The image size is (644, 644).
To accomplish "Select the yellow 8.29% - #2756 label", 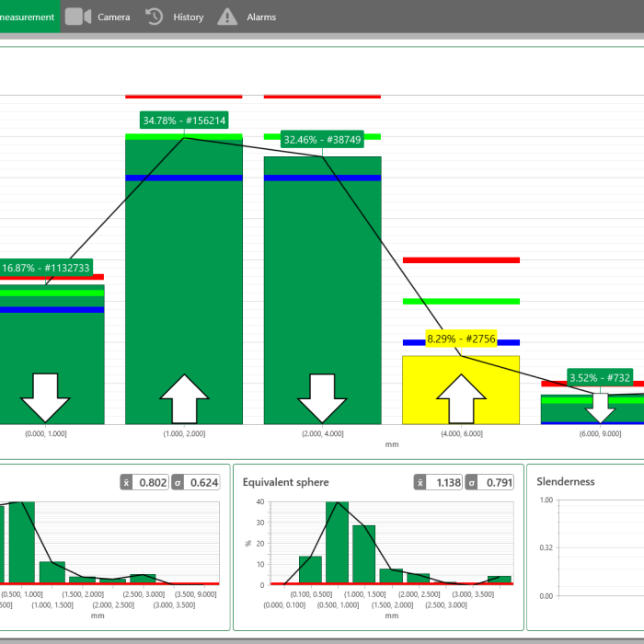I will (461, 339).
